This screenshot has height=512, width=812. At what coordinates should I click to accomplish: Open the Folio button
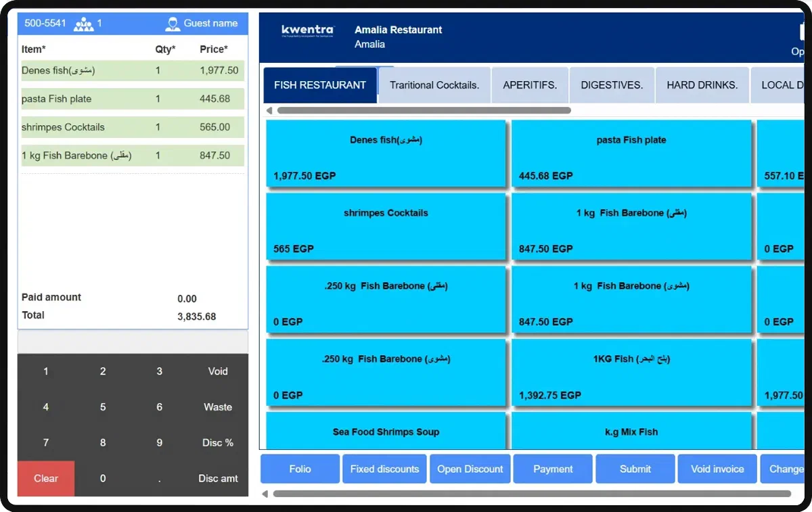tap(300, 469)
